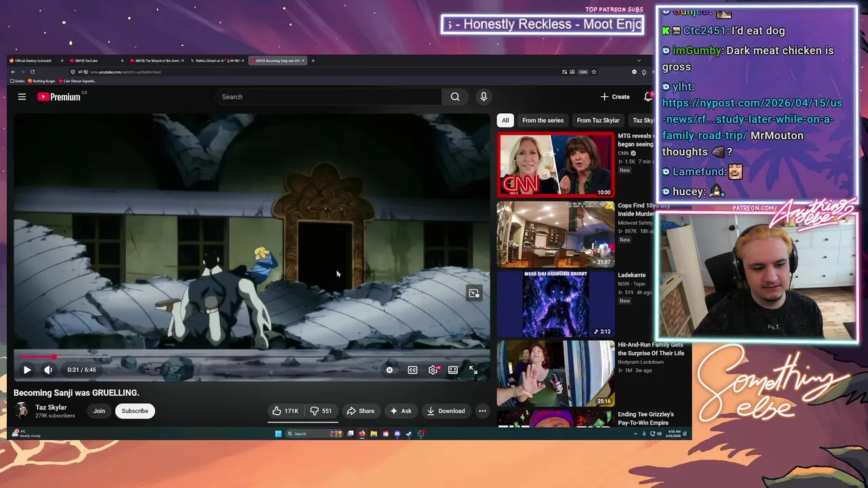Click the expand overlay icon on video

point(474,293)
